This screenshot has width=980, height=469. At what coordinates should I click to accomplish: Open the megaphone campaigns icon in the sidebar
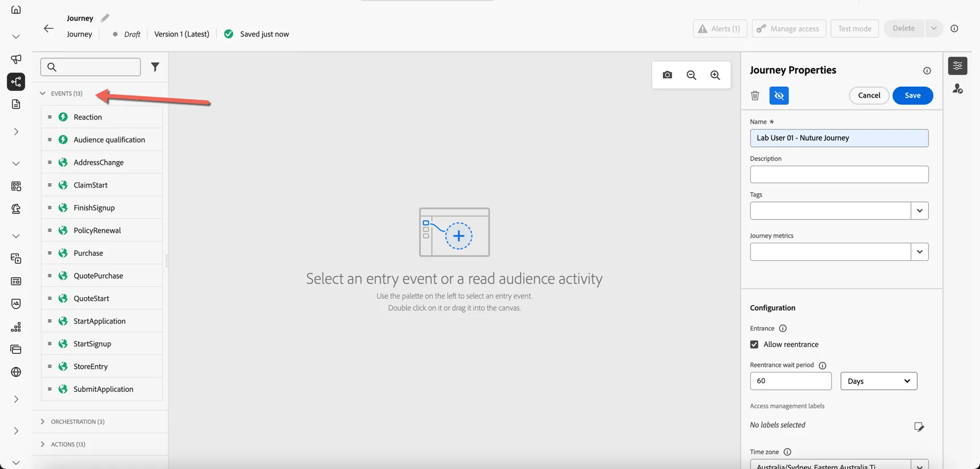[x=16, y=59]
